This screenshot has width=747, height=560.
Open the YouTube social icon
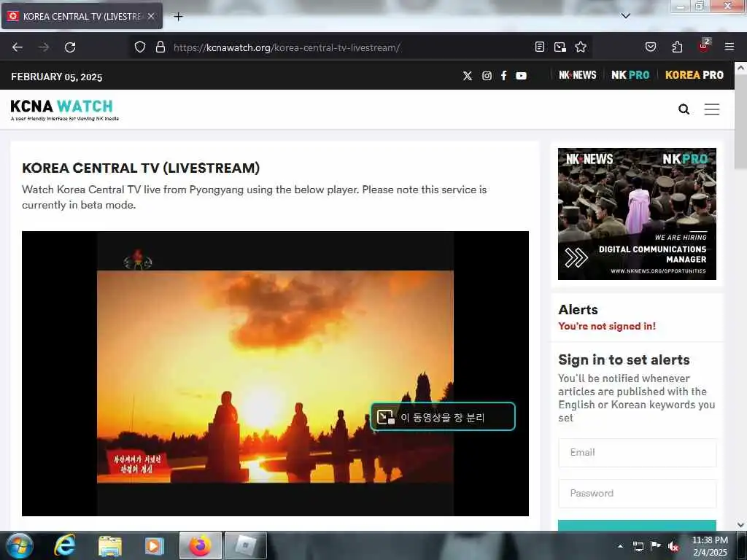tap(521, 76)
